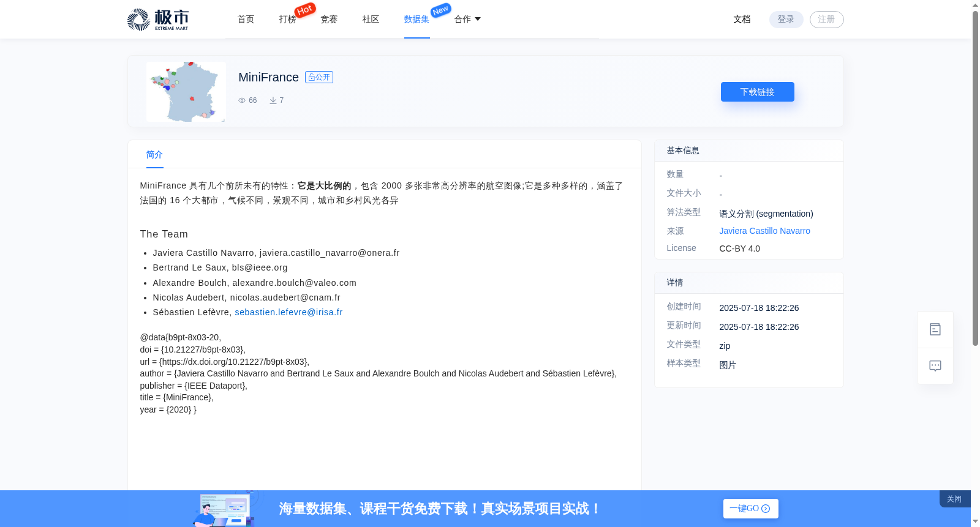Screen dimensions: 980x527
Task: Click 'publisher = {IEEE Dataport}' line
Action: pyautogui.click(x=194, y=386)
